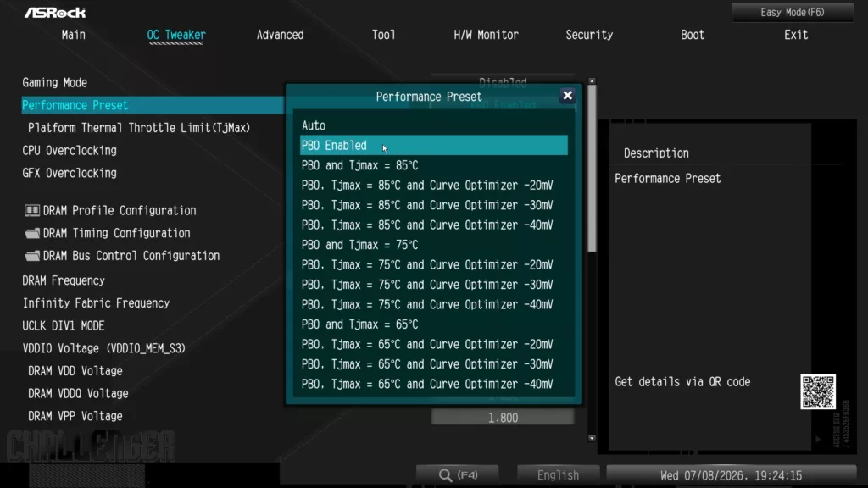Click the QR code image
The width and height of the screenshot is (868, 488).
coord(818,391)
